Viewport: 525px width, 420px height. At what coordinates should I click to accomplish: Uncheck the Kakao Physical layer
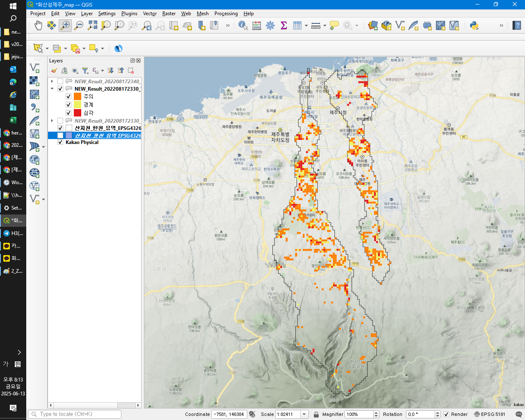60,142
